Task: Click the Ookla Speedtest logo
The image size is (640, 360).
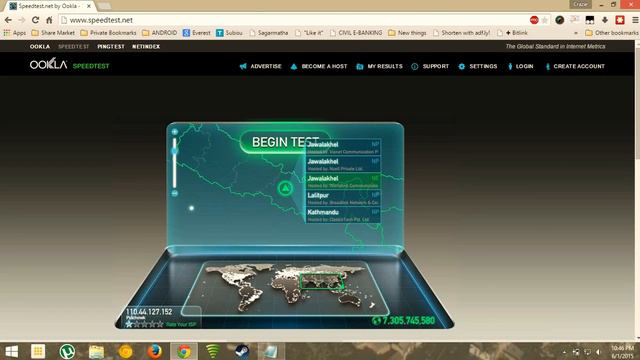Action: click(69, 64)
